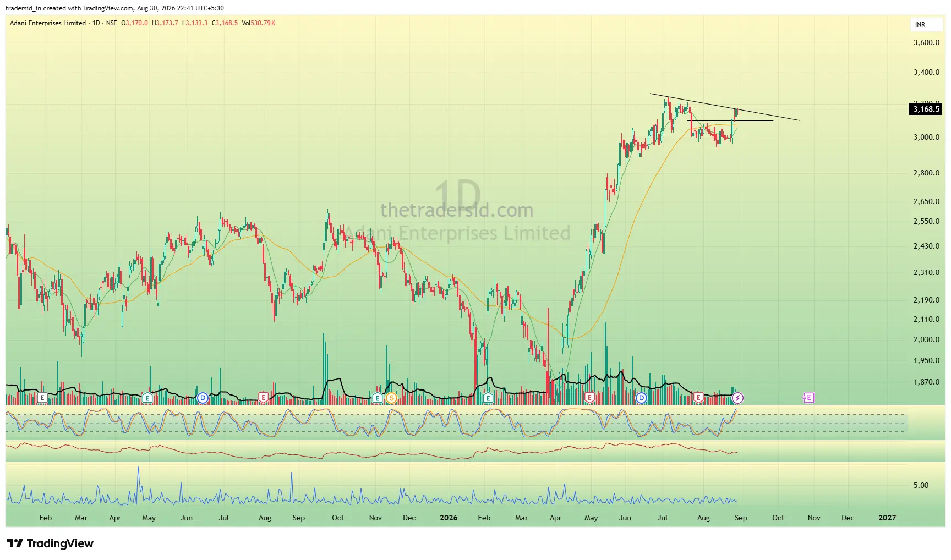951x560 pixels.
Task: Click the TradingView wordmark text
Action: pos(60,543)
